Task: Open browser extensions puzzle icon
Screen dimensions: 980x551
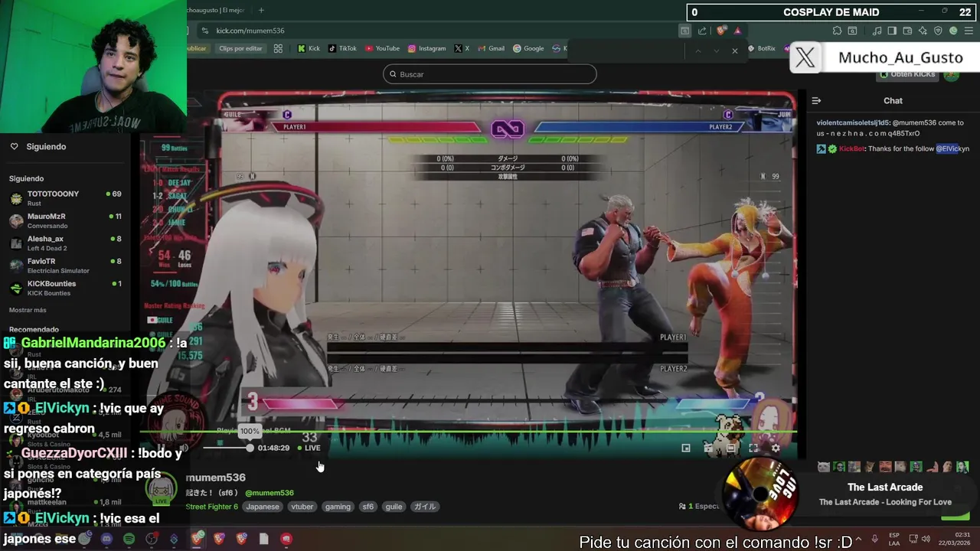Action: tap(837, 31)
